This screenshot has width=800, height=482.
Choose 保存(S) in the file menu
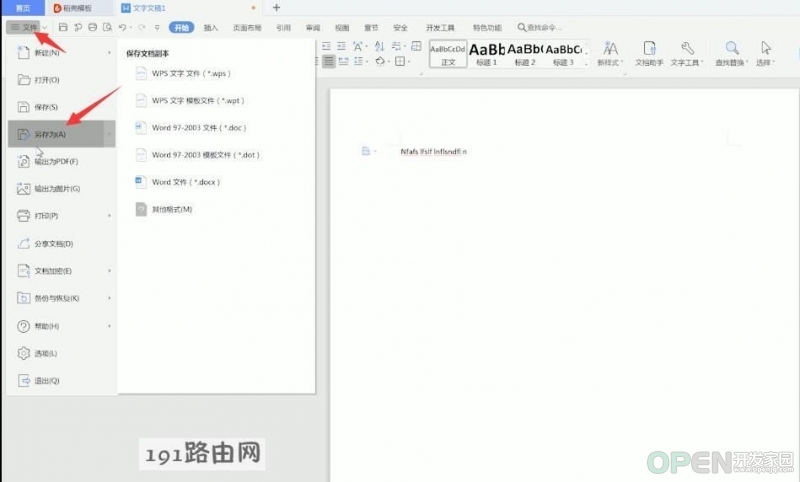[61, 107]
